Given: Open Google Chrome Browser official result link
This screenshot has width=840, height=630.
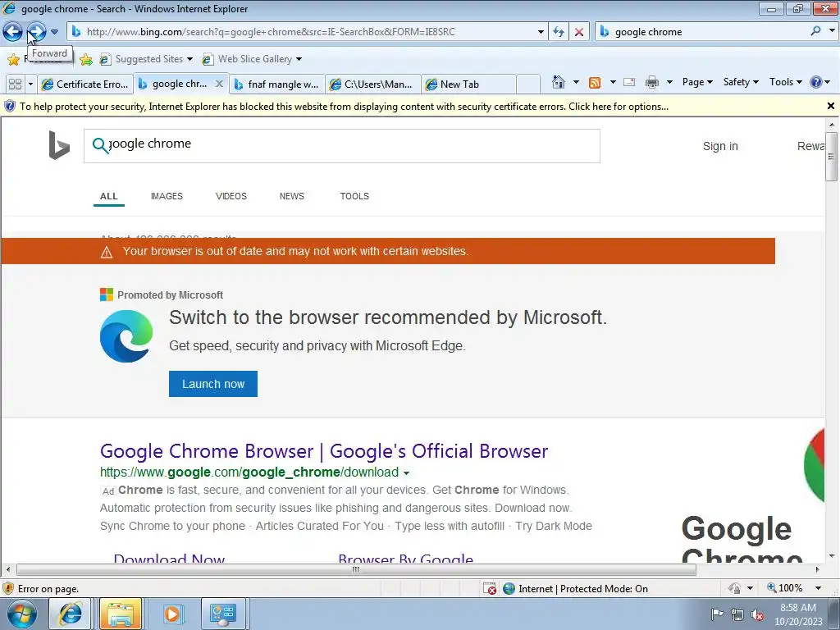Looking at the screenshot, I should (x=323, y=451).
